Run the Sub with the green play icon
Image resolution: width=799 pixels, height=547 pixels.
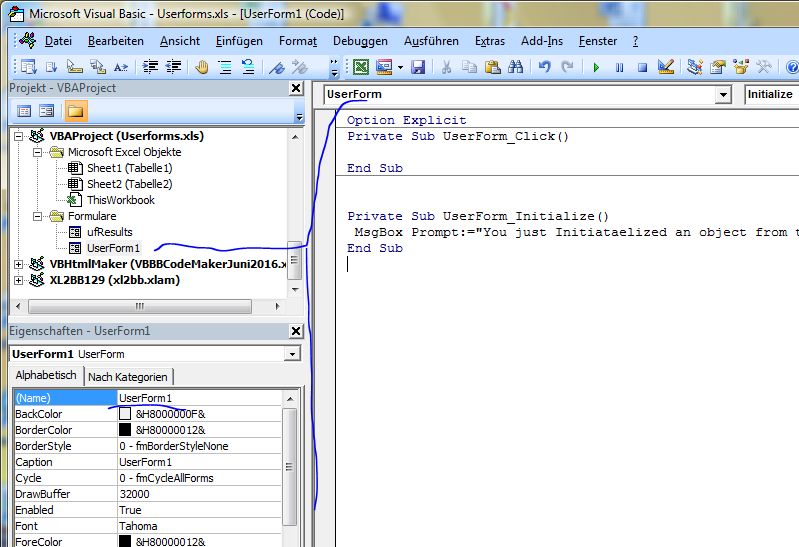[x=596, y=67]
